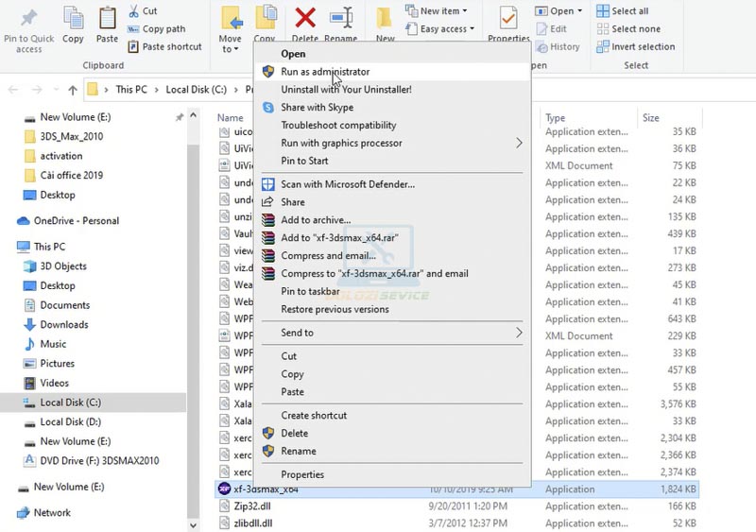The height and width of the screenshot is (532, 756).
Task: Open the recent locations dropdown arrow
Action: [56, 90]
